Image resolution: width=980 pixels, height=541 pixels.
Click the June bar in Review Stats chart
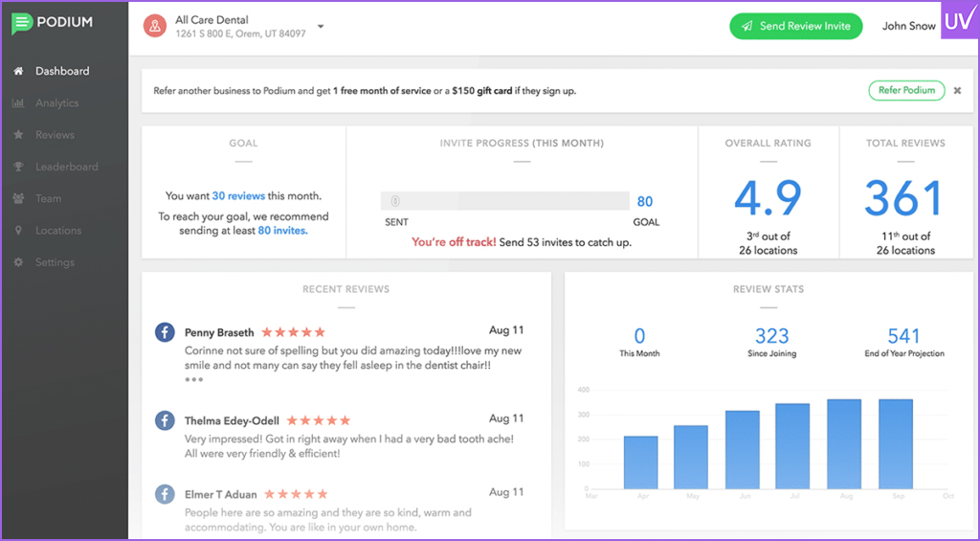[743, 450]
